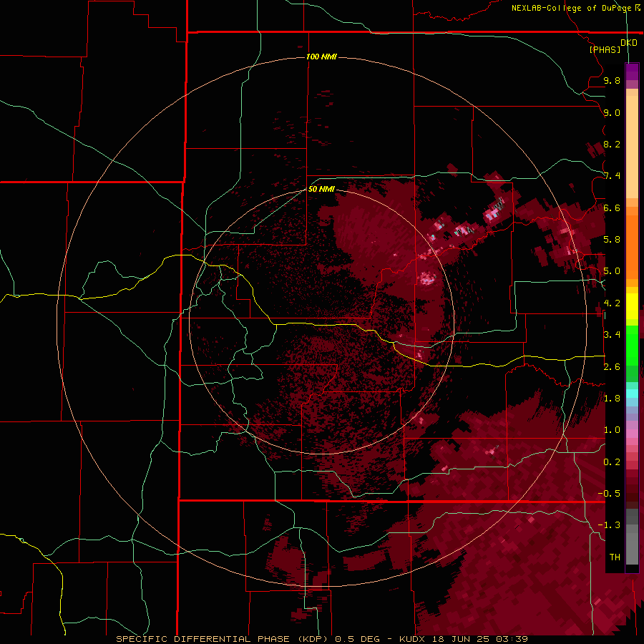The height and width of the screenshot is (644, 644).
Task: Pick the pink color bar segment
Action: click(632, 434)
